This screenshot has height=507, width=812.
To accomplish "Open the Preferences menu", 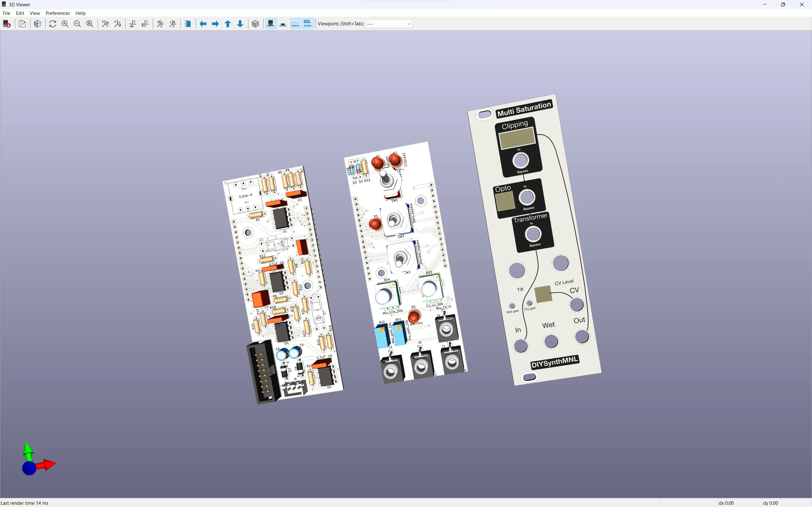I will [57, 13].
